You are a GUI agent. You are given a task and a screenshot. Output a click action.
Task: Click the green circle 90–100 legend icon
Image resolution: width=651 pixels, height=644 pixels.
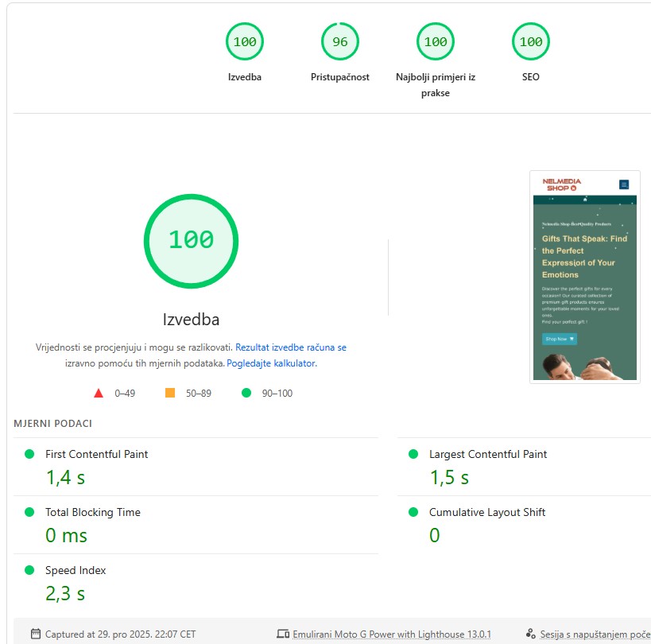pyautogui.click(x=246, y=393)
